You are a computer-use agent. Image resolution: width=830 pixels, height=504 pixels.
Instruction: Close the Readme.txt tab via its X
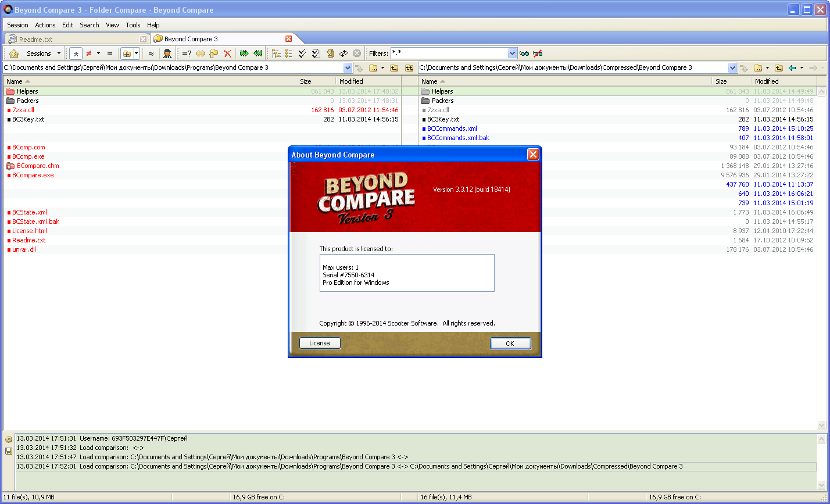click(144, 40)
